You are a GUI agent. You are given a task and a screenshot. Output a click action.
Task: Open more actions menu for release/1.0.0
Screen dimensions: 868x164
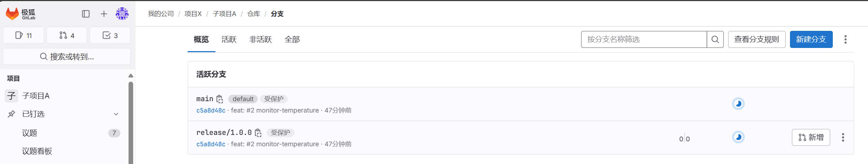pos(843,137)
